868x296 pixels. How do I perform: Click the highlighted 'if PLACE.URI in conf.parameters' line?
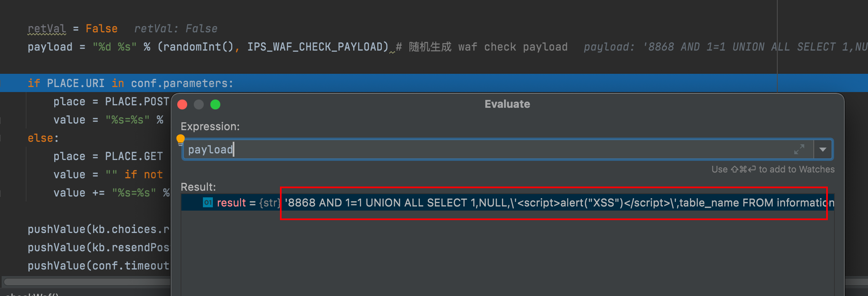click(x=130, y=83)
